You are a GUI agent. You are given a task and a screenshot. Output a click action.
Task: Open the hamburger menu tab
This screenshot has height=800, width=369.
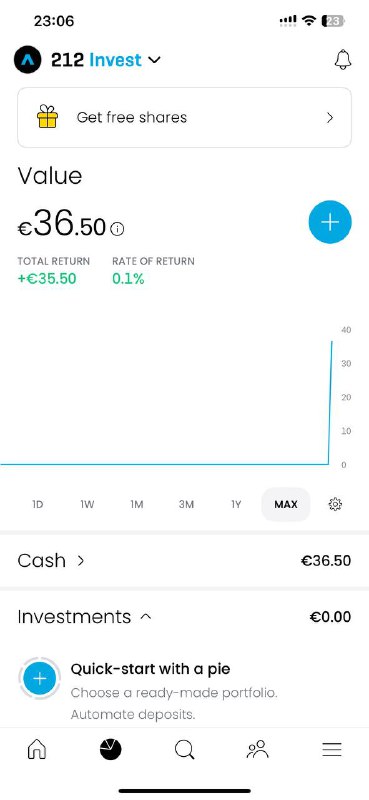coord(332,749)
